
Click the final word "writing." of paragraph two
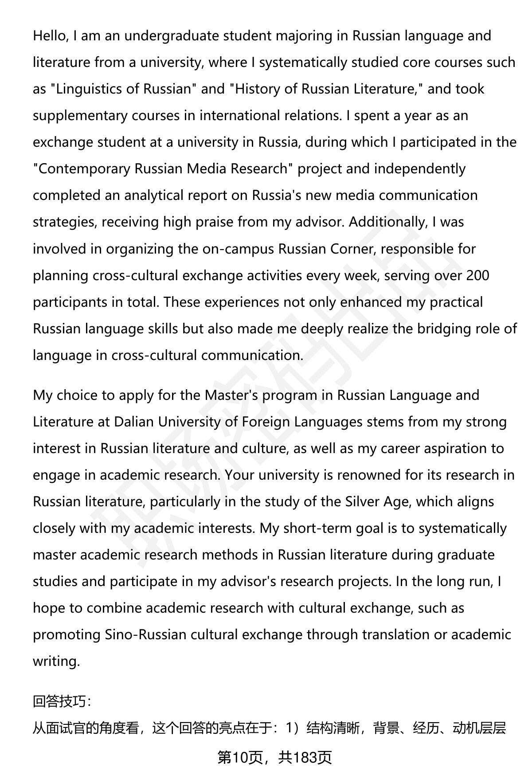[56, 661]
